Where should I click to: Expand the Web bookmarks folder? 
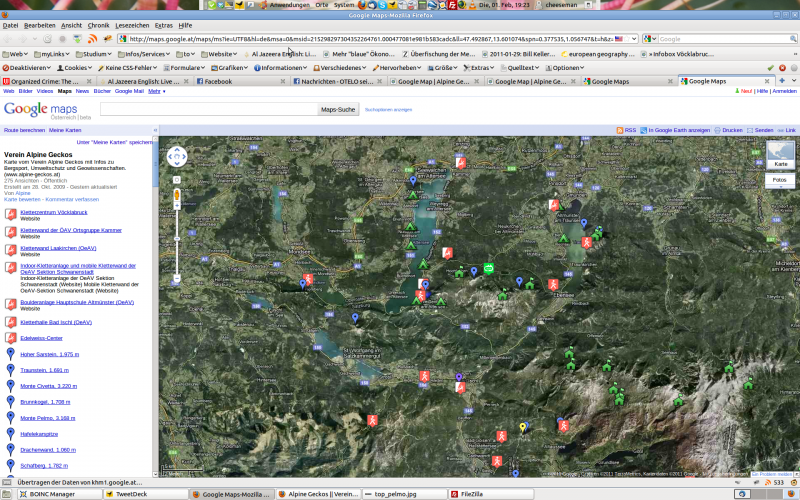pos(15,54)
